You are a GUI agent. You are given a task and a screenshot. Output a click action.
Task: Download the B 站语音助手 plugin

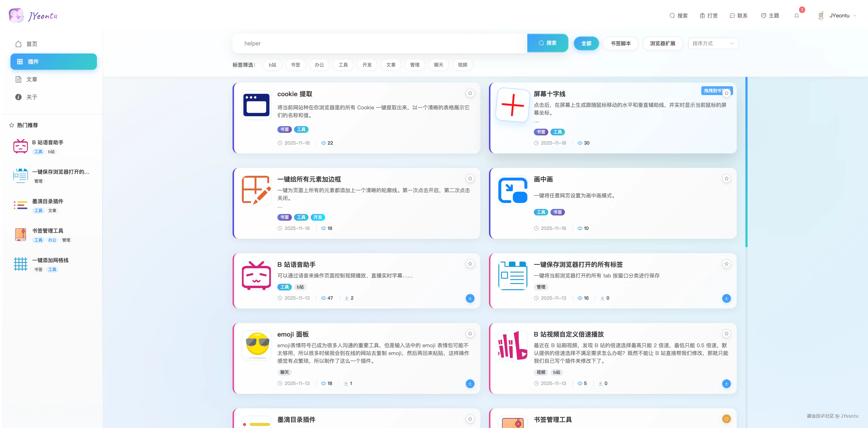[x=470, y=298]
